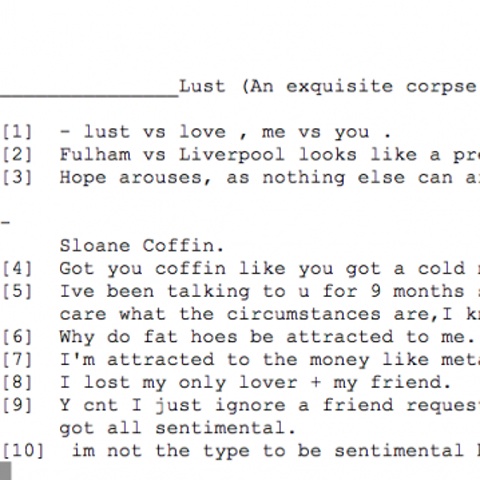This screenshot has height=480, width=480.
Task: Click the line starting 'Hope arouses'
Action: tap(270, 178)
